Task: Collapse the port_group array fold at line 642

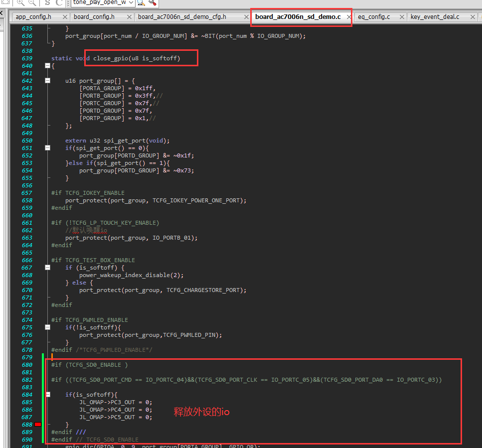Action: coord(47,81)
